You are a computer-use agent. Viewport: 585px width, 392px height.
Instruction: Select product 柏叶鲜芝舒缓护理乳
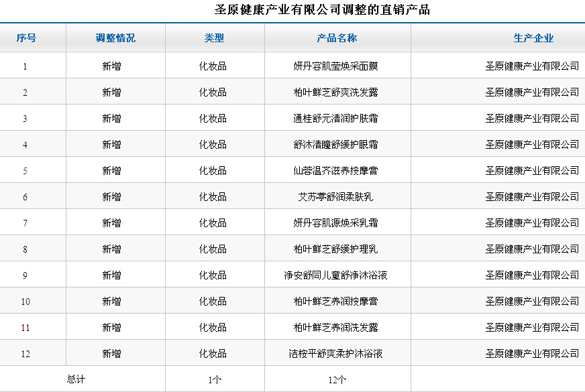(336, 249)
